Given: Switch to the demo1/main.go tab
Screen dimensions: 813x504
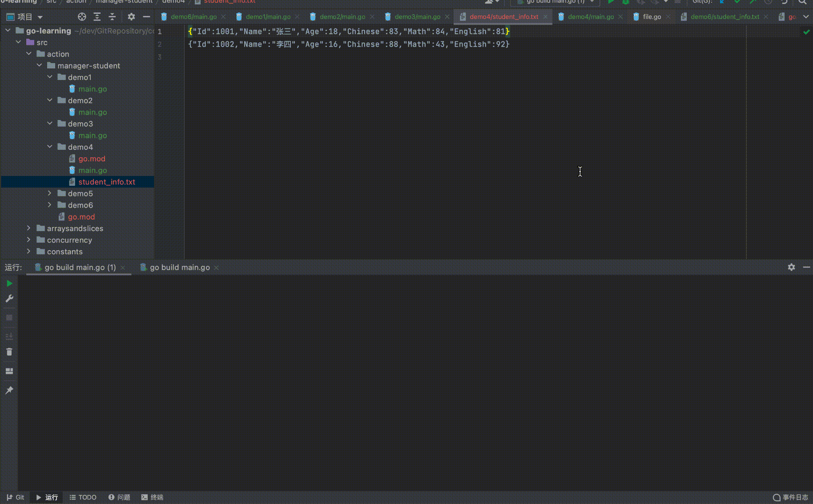Looking at the screenshot, I should click(268, 17).
